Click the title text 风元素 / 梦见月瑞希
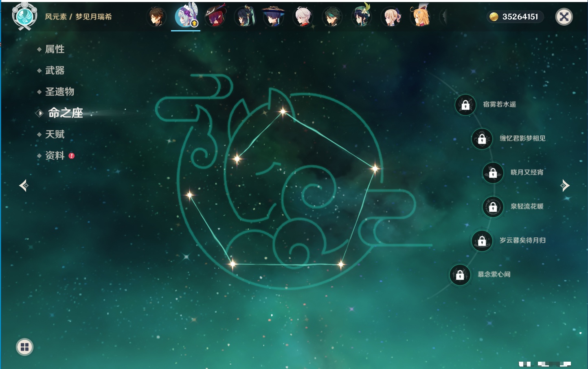 (x=78, y=17)
